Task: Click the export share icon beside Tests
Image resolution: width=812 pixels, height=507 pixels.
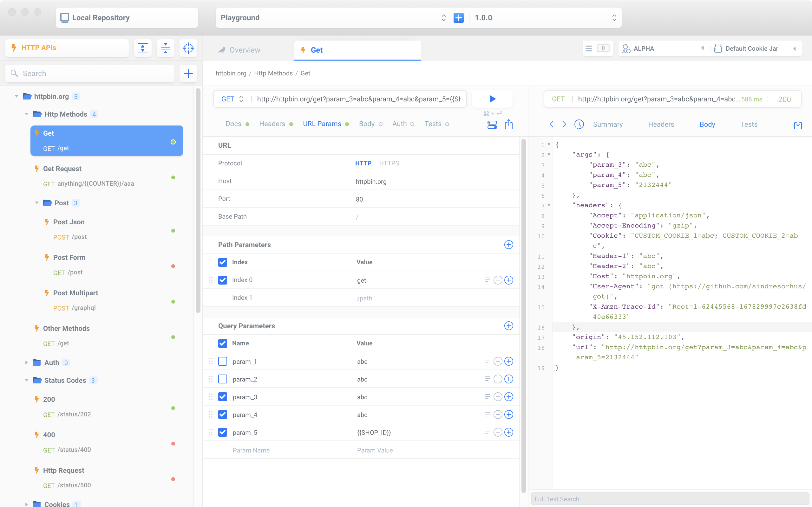Action: [x=509, y=125]
